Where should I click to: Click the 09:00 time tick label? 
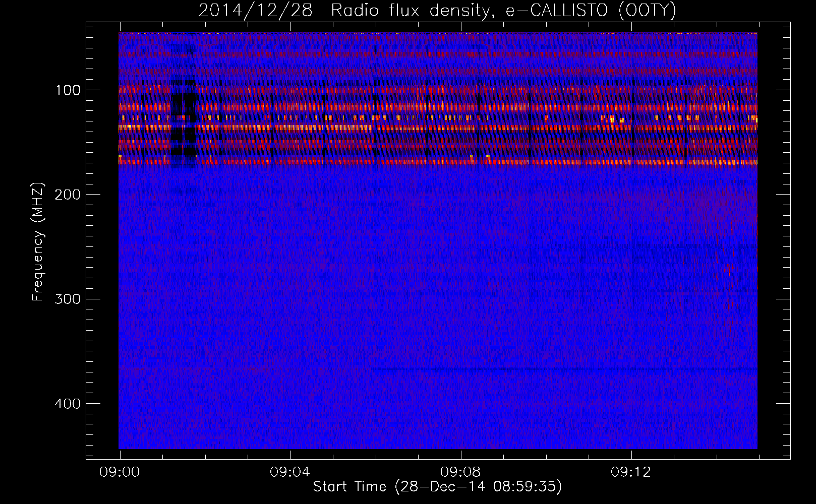pos(120,472)
